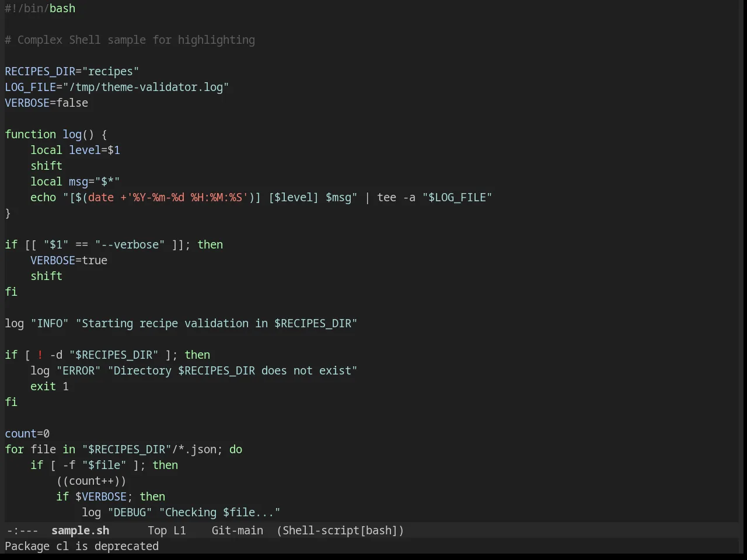This screenshot has width=747, height=560.
Task: Click the "function log() {" definition line
Action: pos(56,134)
